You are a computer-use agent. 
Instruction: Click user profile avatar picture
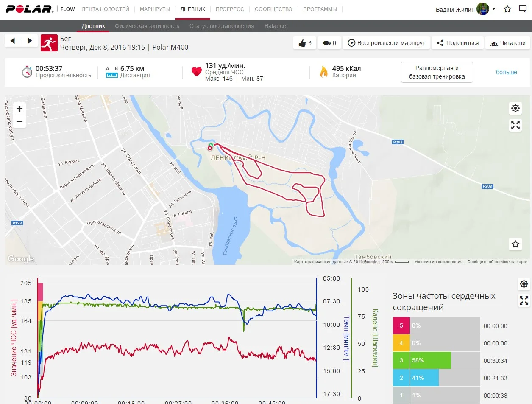coord(483,9)
